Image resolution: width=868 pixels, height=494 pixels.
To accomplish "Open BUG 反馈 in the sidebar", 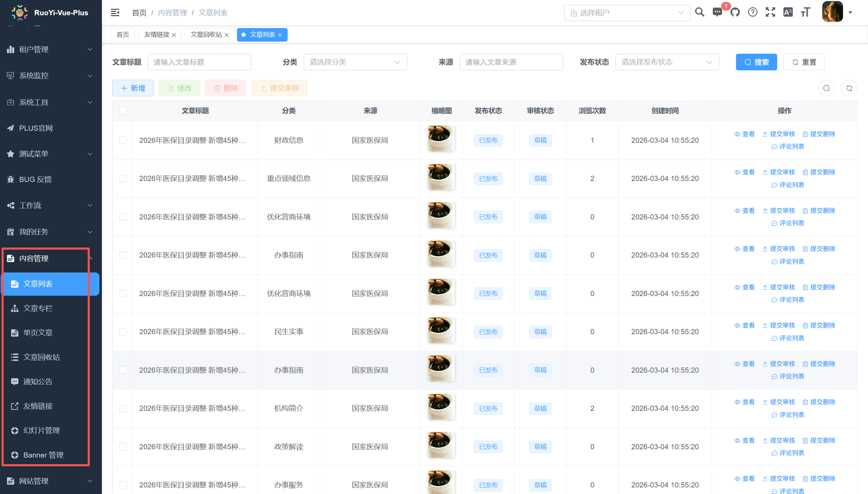I will 51,180.
